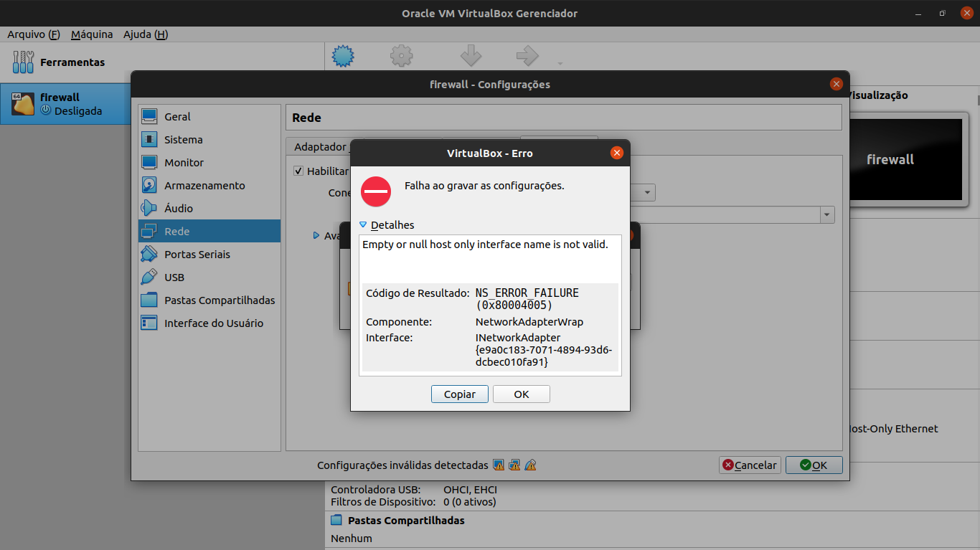Click the NetworkAdapterWrap component value
Screen dimensions: 980x550
[529, 322]
